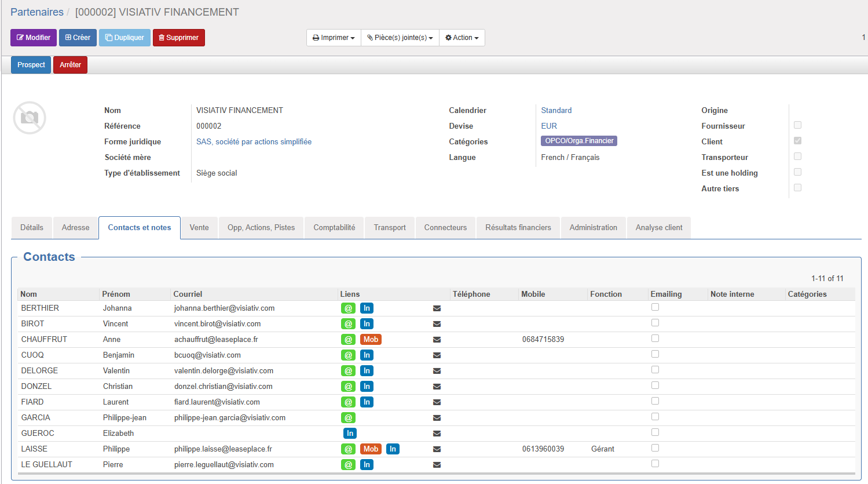
Task: Click the email @ icon for BERTHIER
Action: click(x=348, y=308)
